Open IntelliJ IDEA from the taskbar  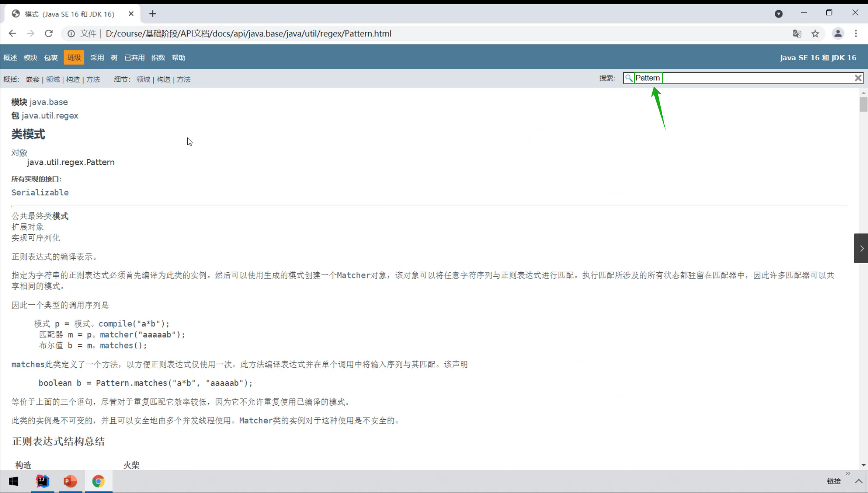pos(42,481)
